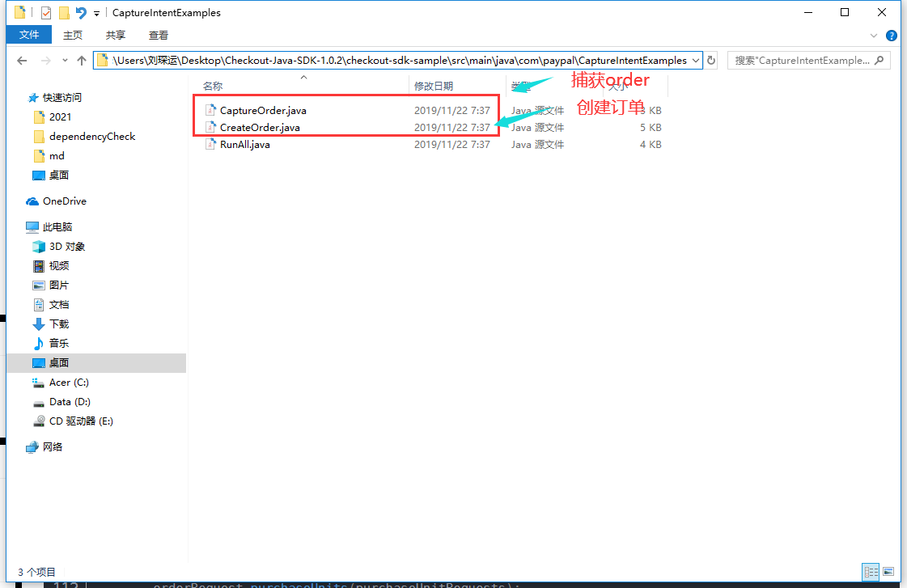Click the blue Help question mark icon
This screenshot has height=588, width=907.
891,36
